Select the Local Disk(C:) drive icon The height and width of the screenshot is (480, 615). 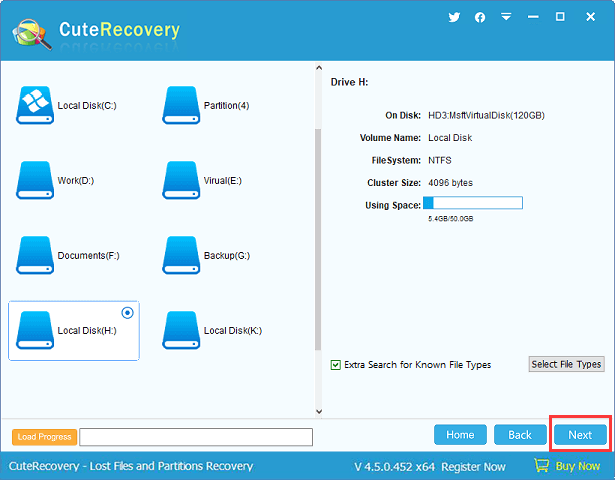pyautogui.click(x=35, y=105)
